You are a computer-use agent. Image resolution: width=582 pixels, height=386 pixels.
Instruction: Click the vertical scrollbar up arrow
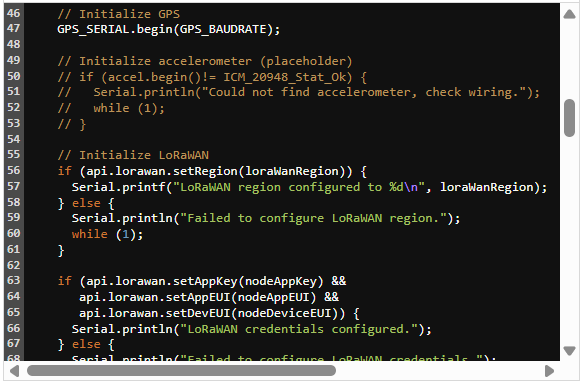coord(569,14)
